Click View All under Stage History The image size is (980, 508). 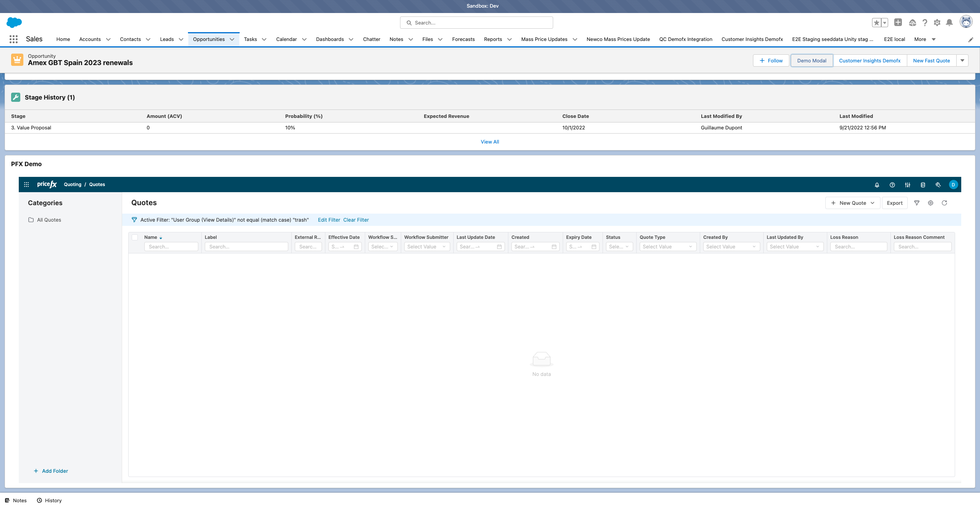490,142
